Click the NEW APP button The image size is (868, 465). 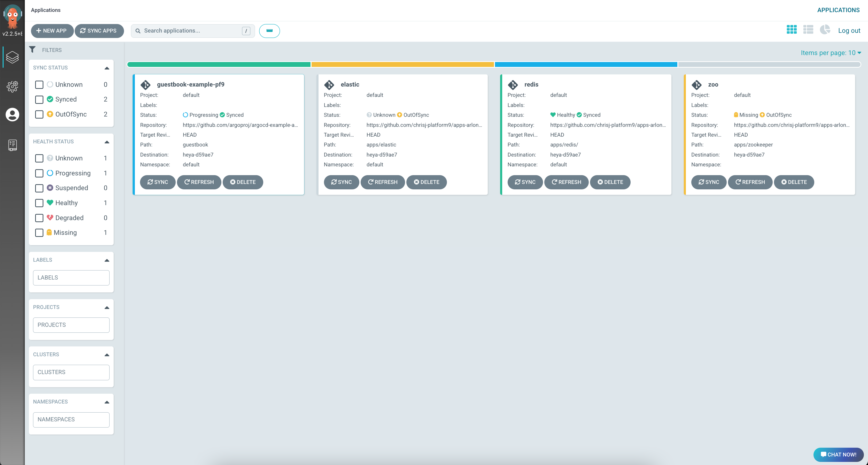point(52,31)
